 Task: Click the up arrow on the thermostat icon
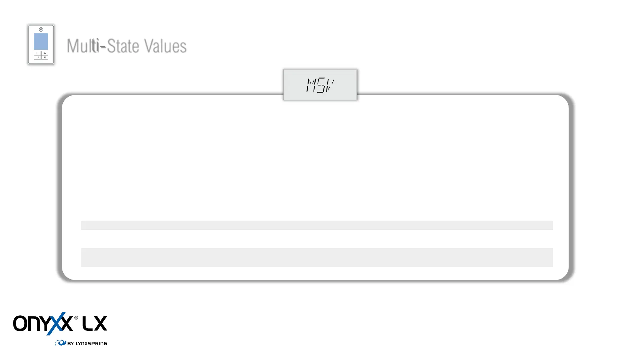click(x=45, y=53)
